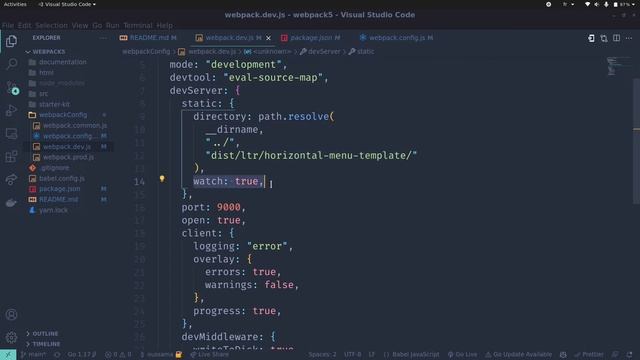
Task: Click the Spaces: 2 indentation setting
Action: click(x=322, y=355)
